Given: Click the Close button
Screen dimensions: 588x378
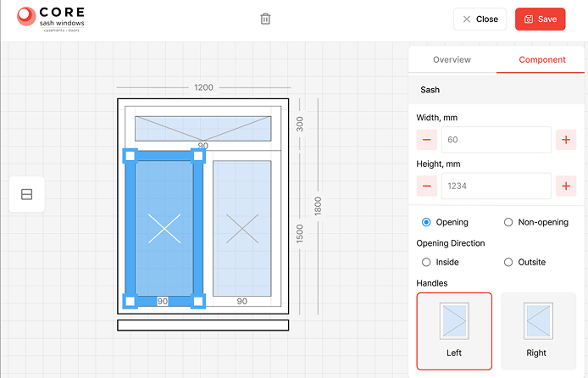Looking at the screenshot, I should point(480,19).
